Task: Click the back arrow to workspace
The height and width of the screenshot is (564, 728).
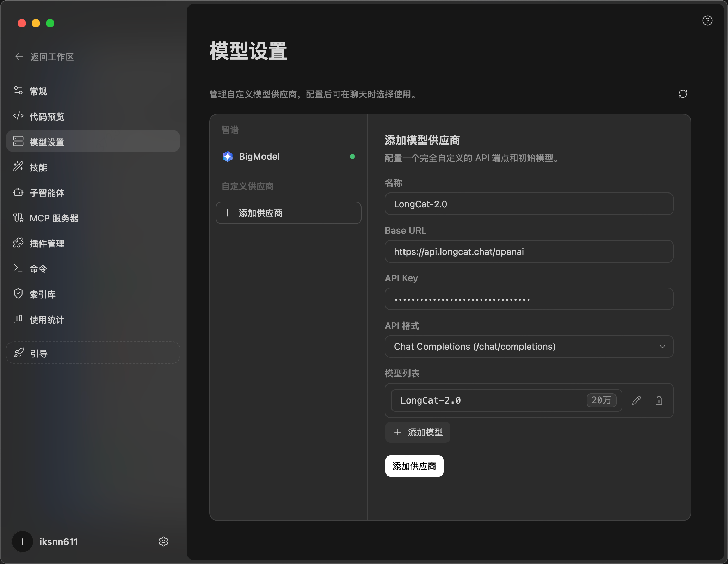Action: point(19,56)
